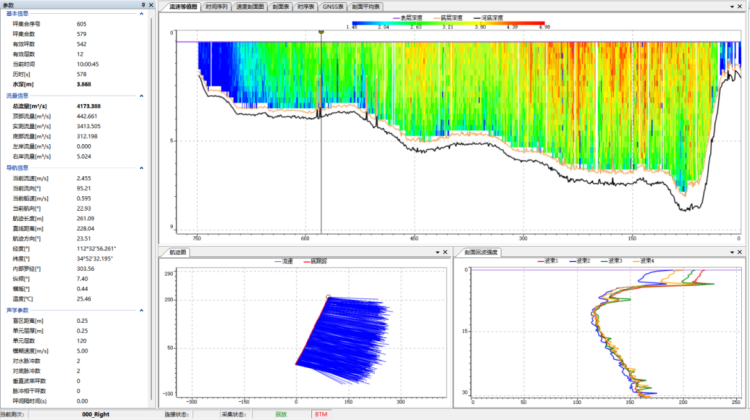Image resolution: width=750 pixels, height=420 pixels.
Task: Collapse the 流量信息 section
Action: (141, 96)
